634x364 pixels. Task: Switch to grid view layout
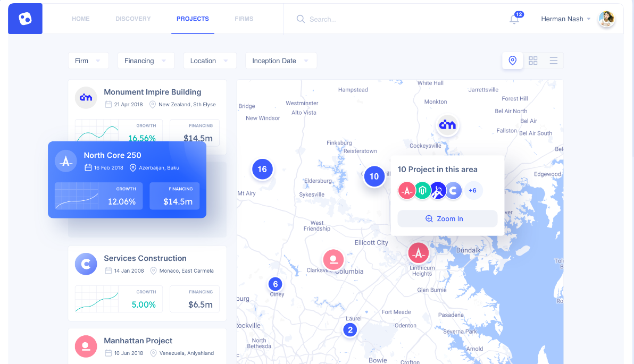(533, 61)
